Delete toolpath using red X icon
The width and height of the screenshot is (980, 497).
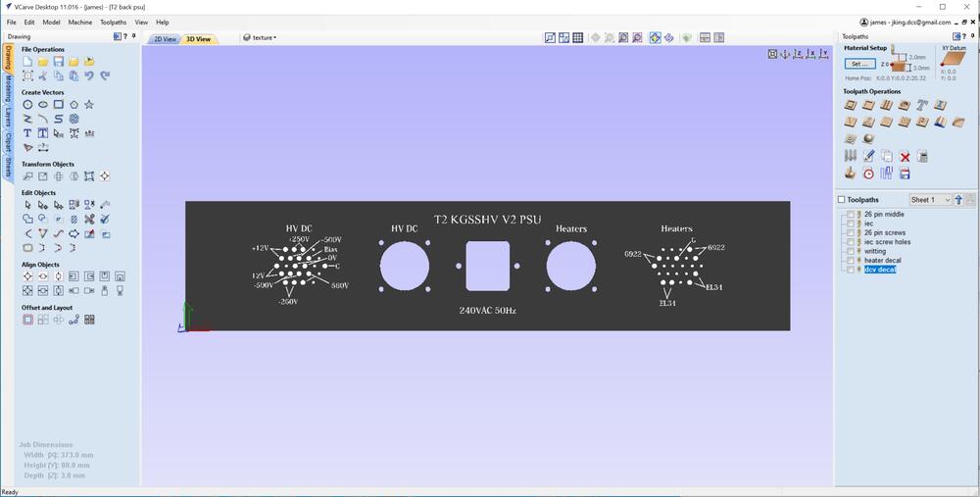905,157
